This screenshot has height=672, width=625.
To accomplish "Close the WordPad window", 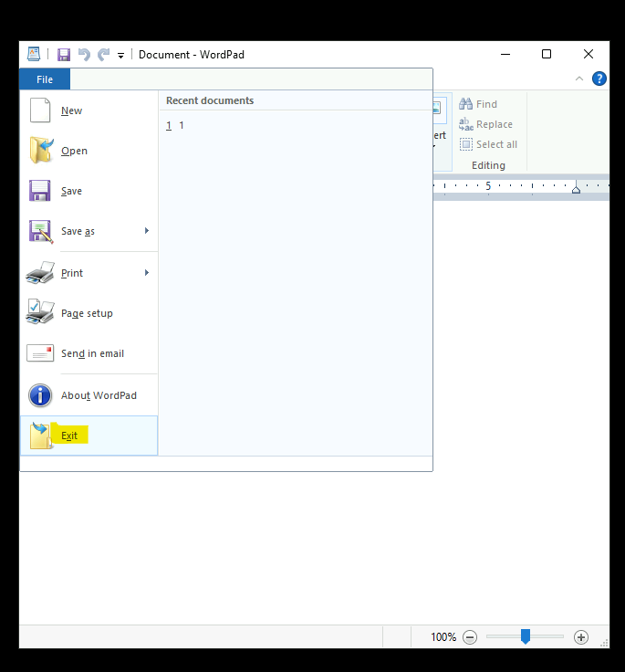I will pyautogui.click(x=589, y=55).
